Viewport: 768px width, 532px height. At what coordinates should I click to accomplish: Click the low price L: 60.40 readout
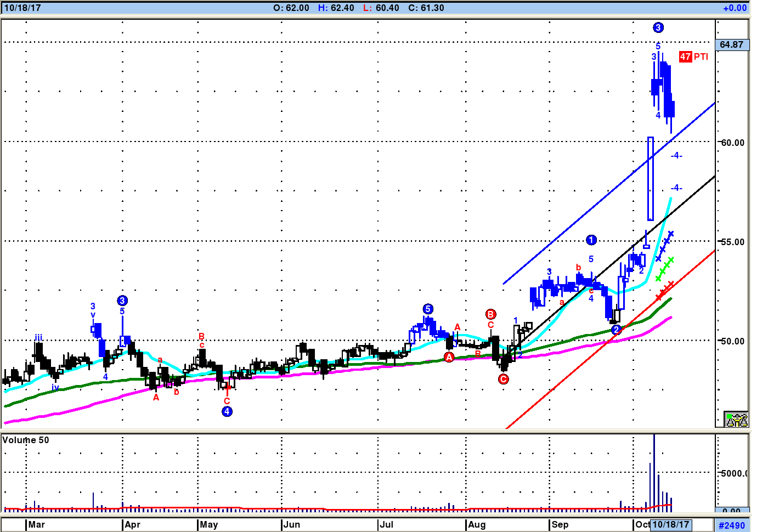[381, 8]
